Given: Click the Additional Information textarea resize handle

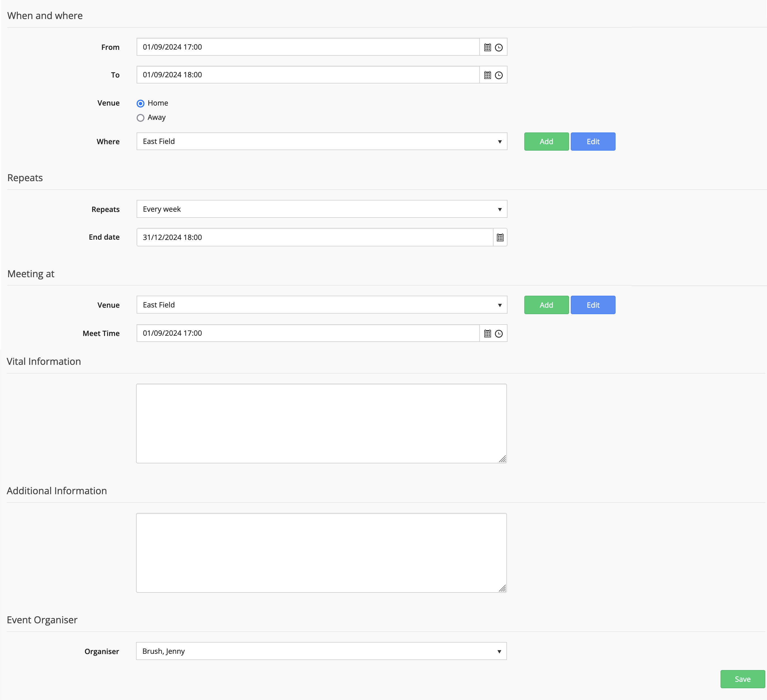Looking at the screenshot, I should [x=502, y=589].
